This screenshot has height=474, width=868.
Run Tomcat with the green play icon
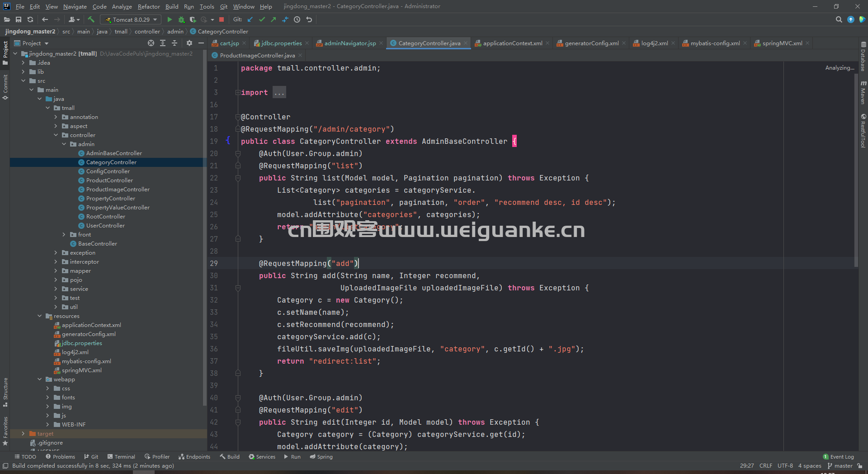[170, 19]
